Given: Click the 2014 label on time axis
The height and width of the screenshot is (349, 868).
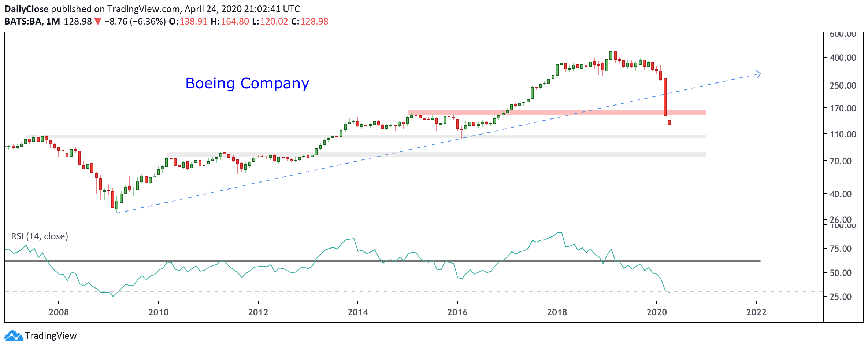Looking at the screenshot, I should [357, 312].
